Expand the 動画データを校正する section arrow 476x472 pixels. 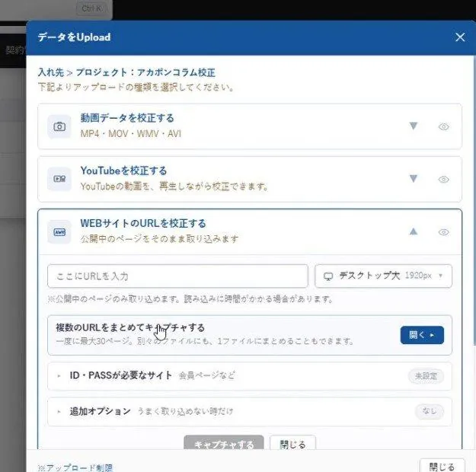(x=414, y=126)
